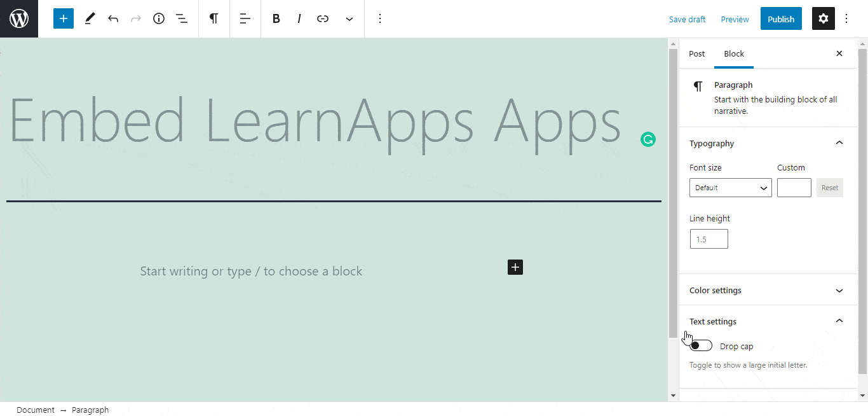868x416 pixels.
Task: Click the green Grammarly icon
Action: tap(648, 140)
